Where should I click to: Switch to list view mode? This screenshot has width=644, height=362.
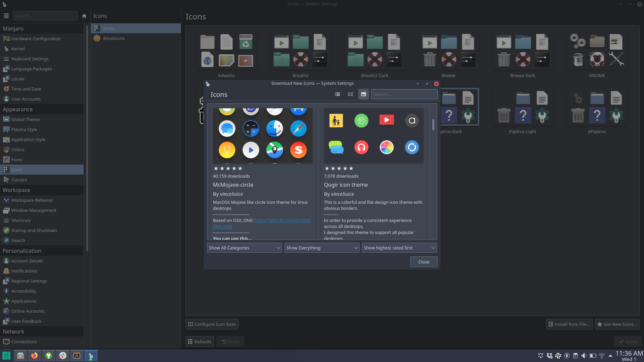click(x=337, y=95)
